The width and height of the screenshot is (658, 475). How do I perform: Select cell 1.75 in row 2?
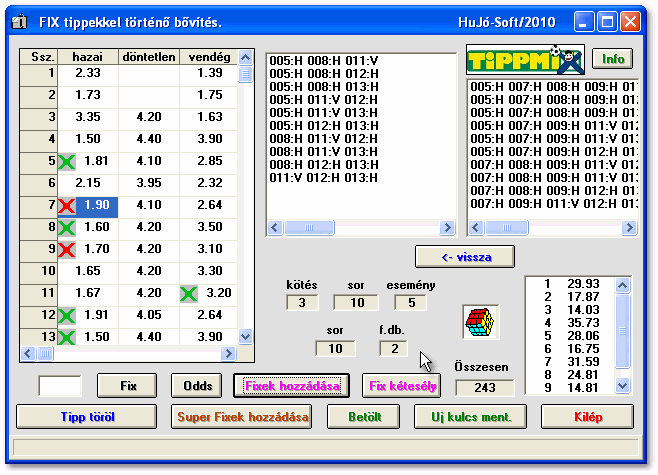(209, 95)
